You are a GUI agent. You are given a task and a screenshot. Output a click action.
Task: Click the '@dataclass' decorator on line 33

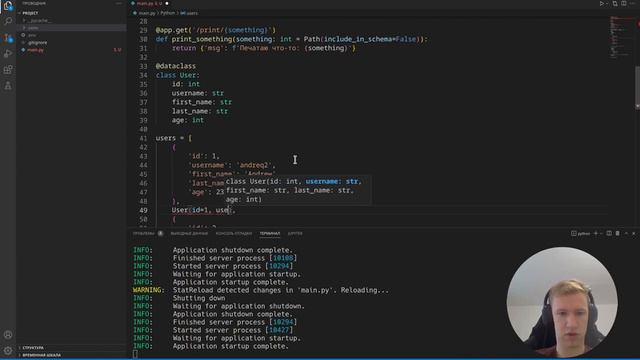coord(176,66)
